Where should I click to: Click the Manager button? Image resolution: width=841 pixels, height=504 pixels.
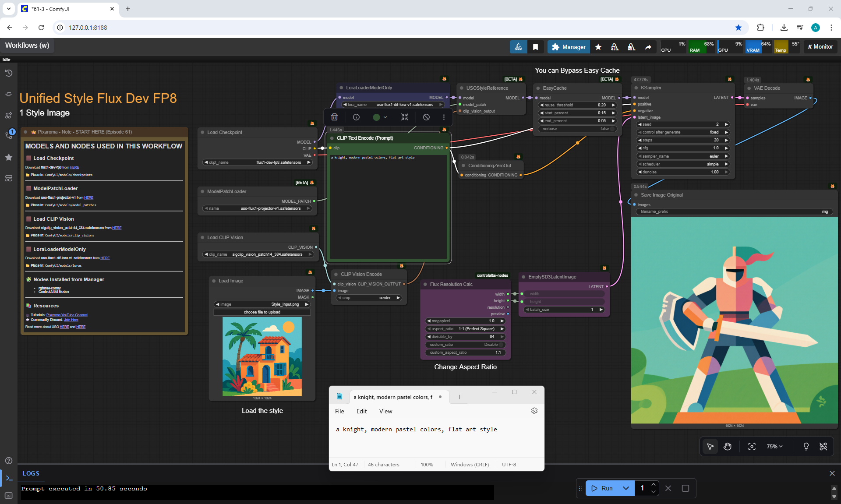568,47
